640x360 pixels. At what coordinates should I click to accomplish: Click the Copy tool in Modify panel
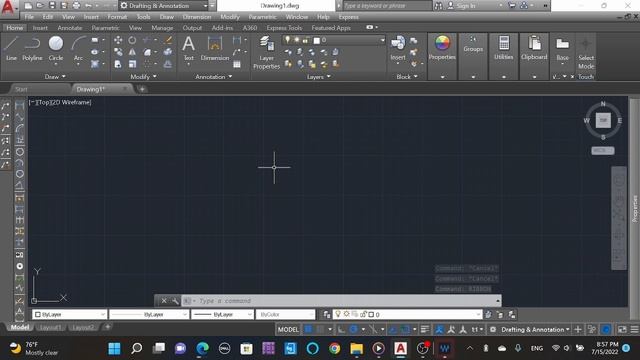click(x=118, y=52)
